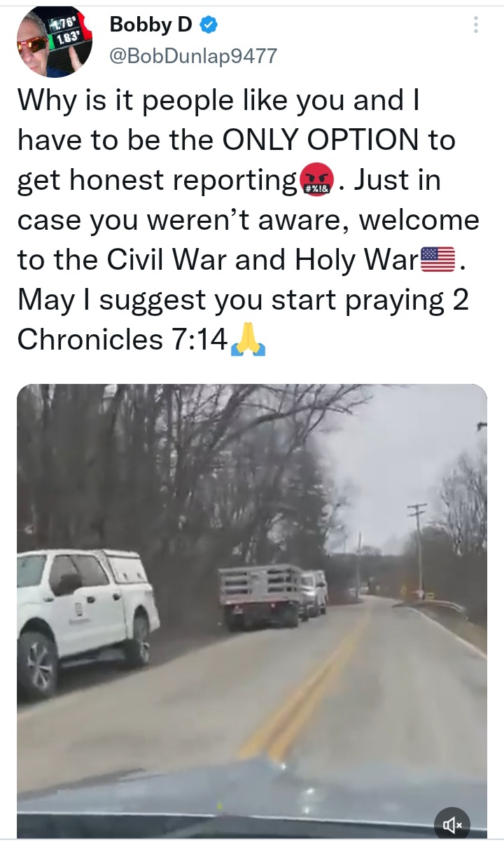Open the three-dot more options menu

point(476,25)
